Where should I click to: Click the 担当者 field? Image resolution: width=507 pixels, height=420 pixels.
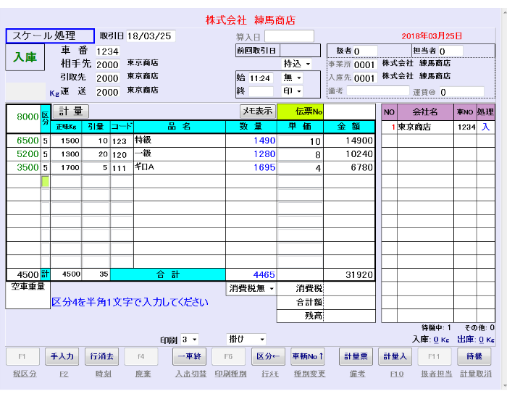click(451, 51)
